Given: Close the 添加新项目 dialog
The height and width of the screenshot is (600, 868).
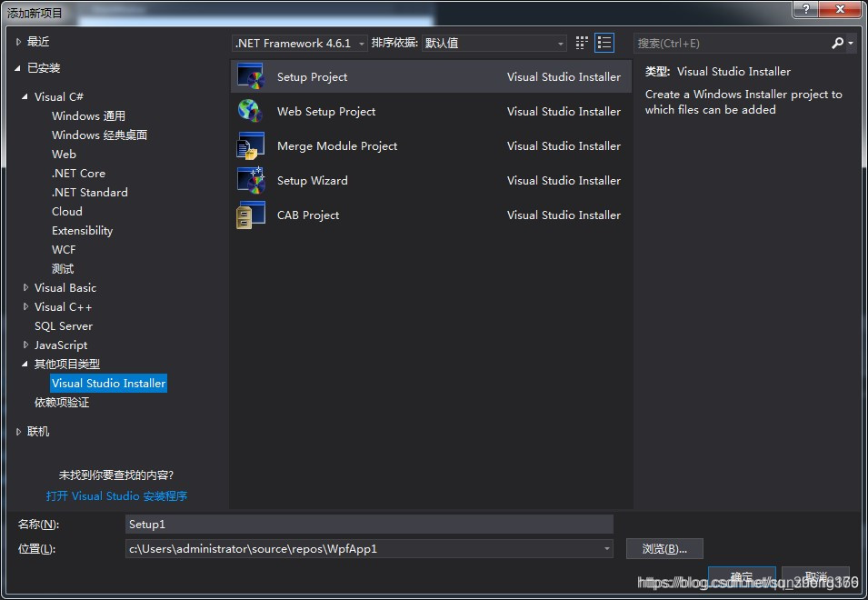Looking at the screenshot, I should point(840,9).
